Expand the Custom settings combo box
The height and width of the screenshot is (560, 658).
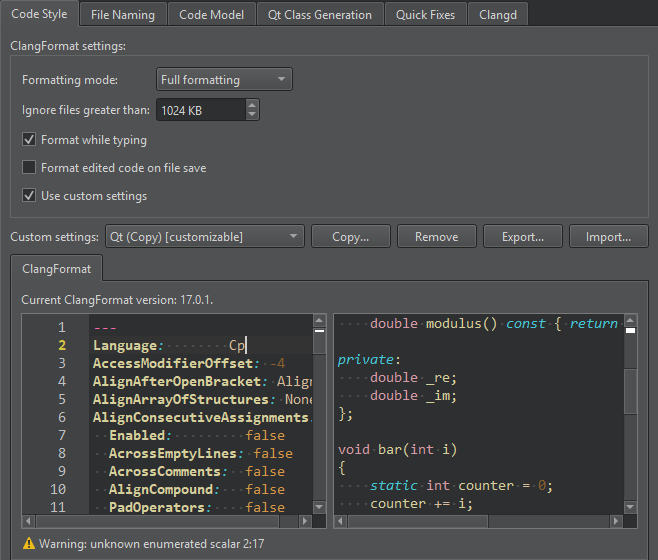[204, 237]
